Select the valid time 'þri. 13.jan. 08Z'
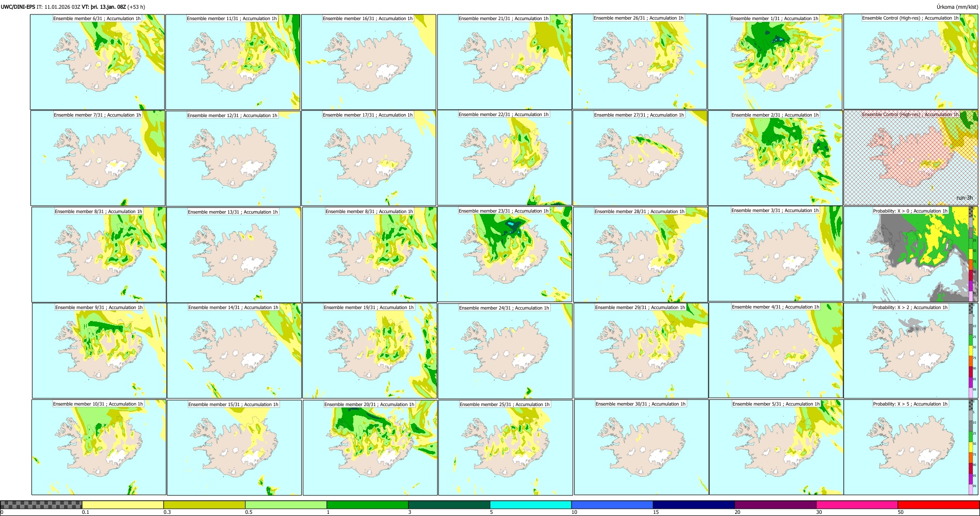Screen dimensions: 980x516 (x=108, y=7)
